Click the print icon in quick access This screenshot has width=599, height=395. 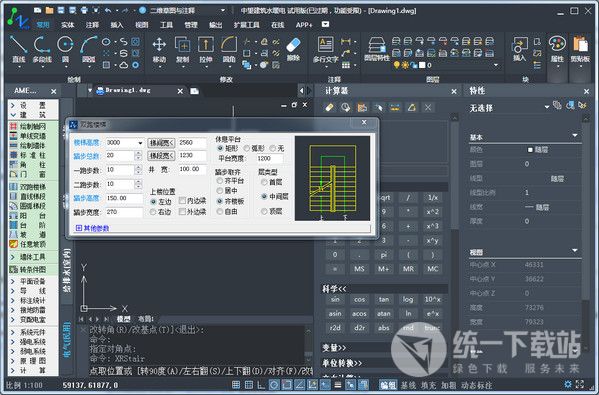84,10
